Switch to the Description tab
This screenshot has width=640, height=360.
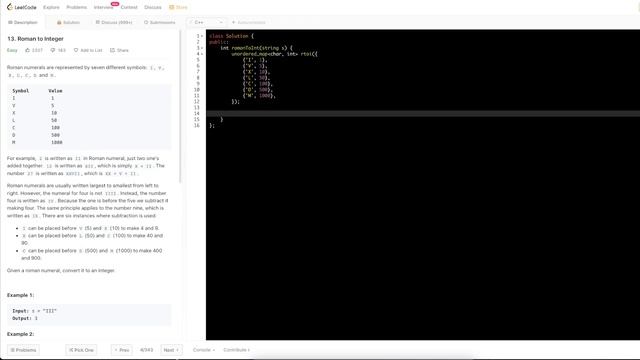[23, 22]
